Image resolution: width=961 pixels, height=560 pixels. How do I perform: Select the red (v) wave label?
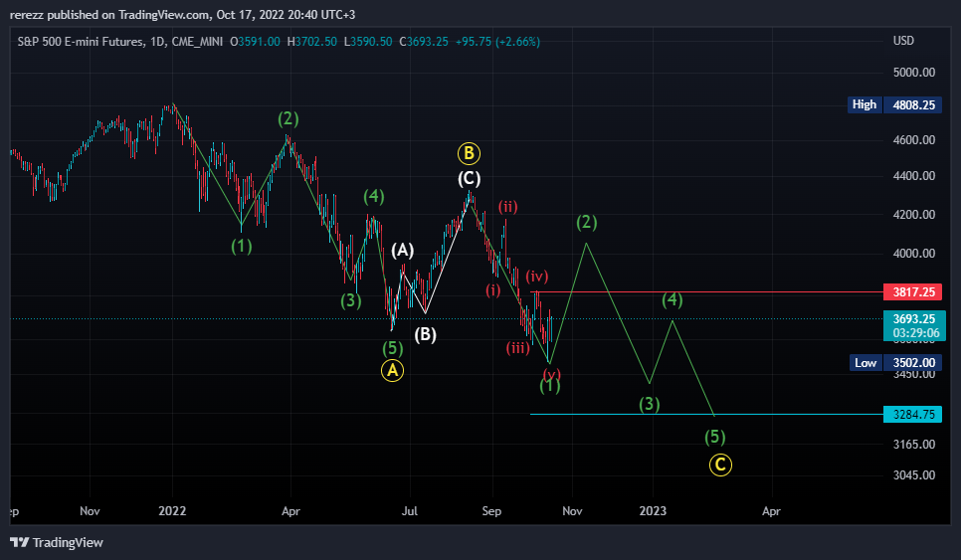[551, 374]
